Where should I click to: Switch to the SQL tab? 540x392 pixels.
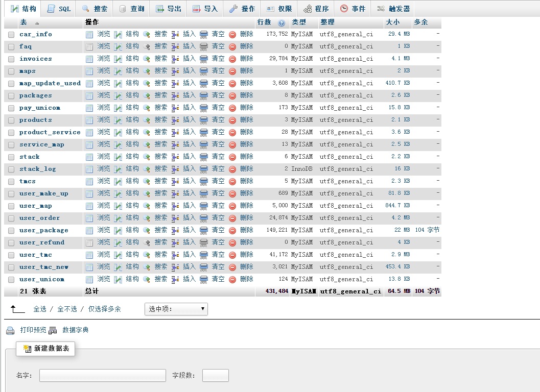[x=59, y=9]
